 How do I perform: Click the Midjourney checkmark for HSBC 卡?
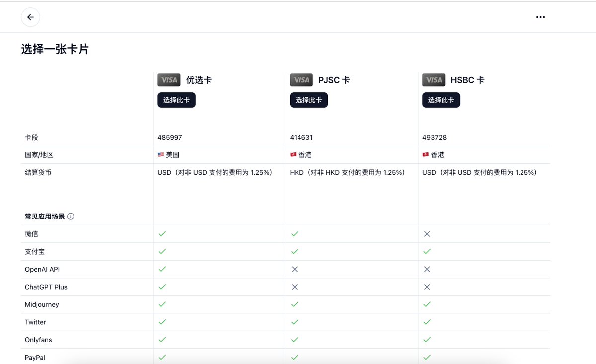(x=427, y=304)
